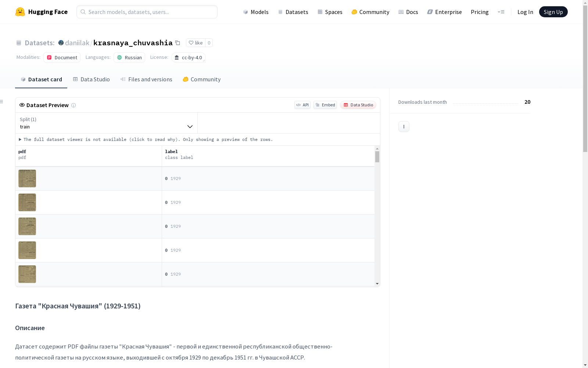588x368 pixels.
Task: Focus the search models, datasets, users field
Action: point(147,12)
